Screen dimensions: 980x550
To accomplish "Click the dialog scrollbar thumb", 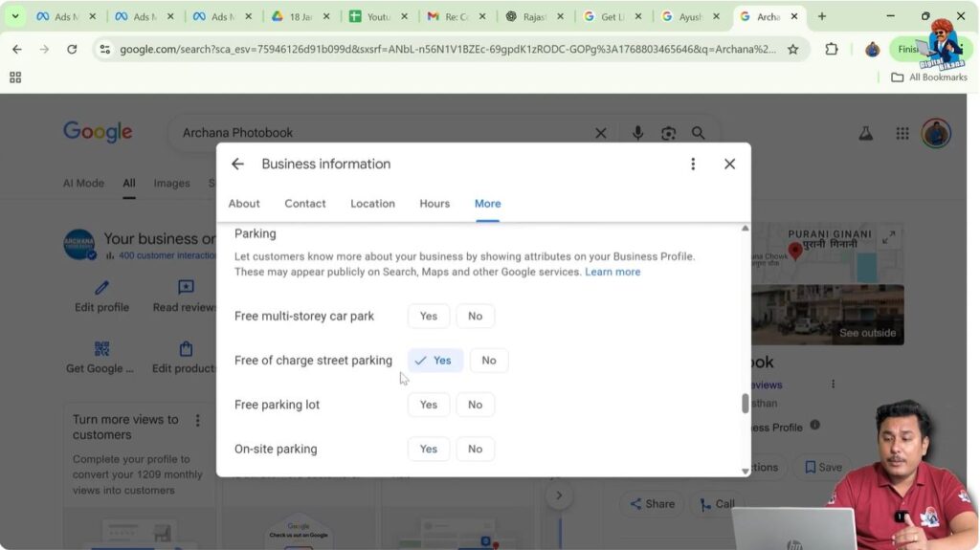I will point(745,403).
